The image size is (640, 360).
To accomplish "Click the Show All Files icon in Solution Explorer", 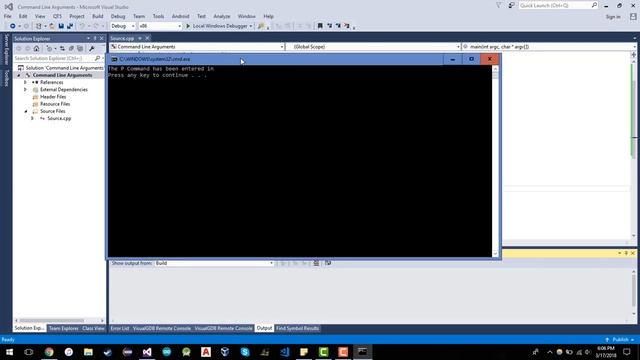I will [x=80, y=49].
